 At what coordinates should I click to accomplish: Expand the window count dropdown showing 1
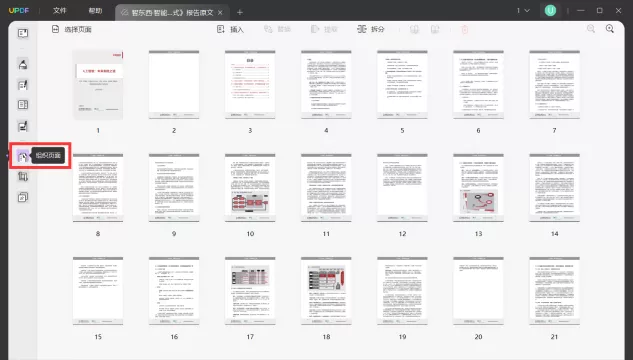(x=523, y=10)
